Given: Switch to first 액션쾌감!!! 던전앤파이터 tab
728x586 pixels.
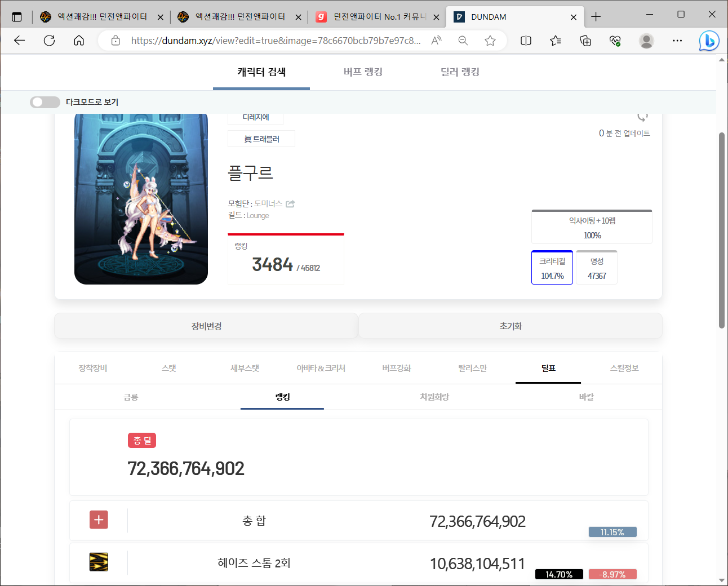Looking at the screenshot, I should point(100,17).
